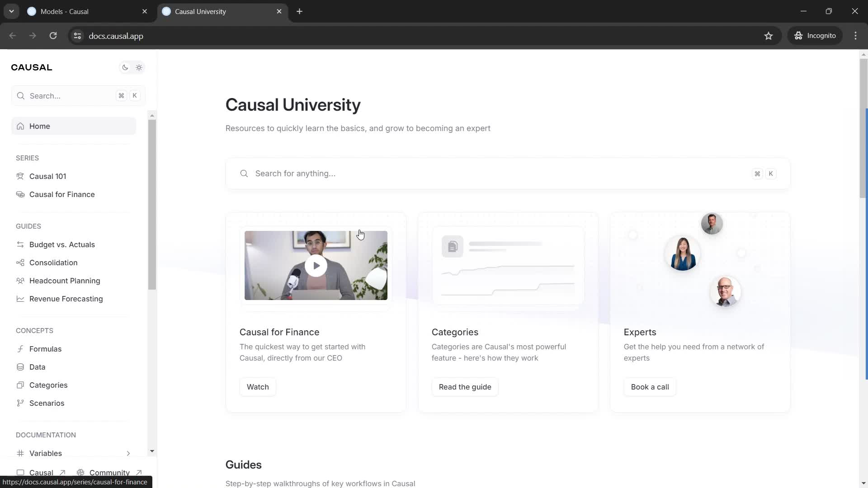This screenshot has width=868, height=488.
Task: Play the Causal for Finance video
Action: (316, 266)
